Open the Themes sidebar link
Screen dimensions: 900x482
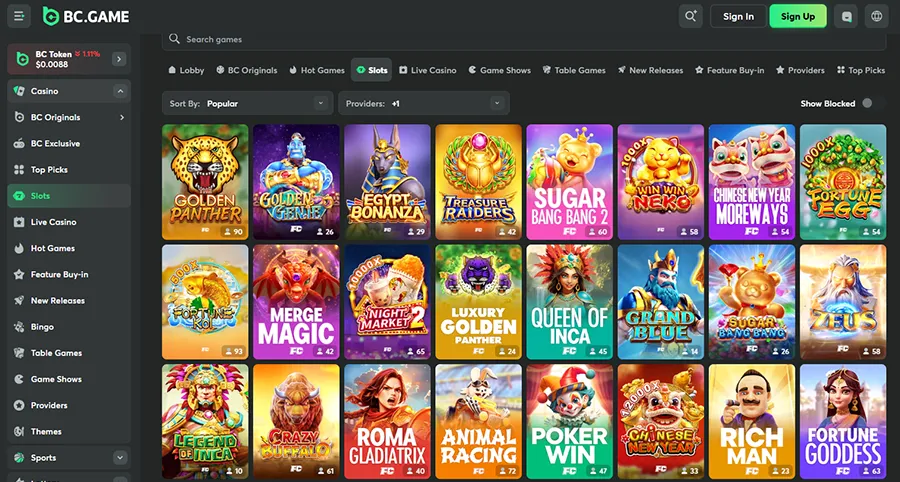click(69, 432)
